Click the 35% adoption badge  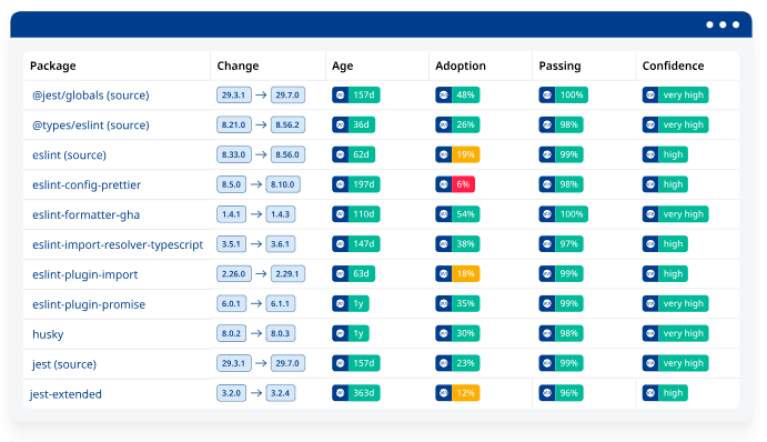point(458,304)
